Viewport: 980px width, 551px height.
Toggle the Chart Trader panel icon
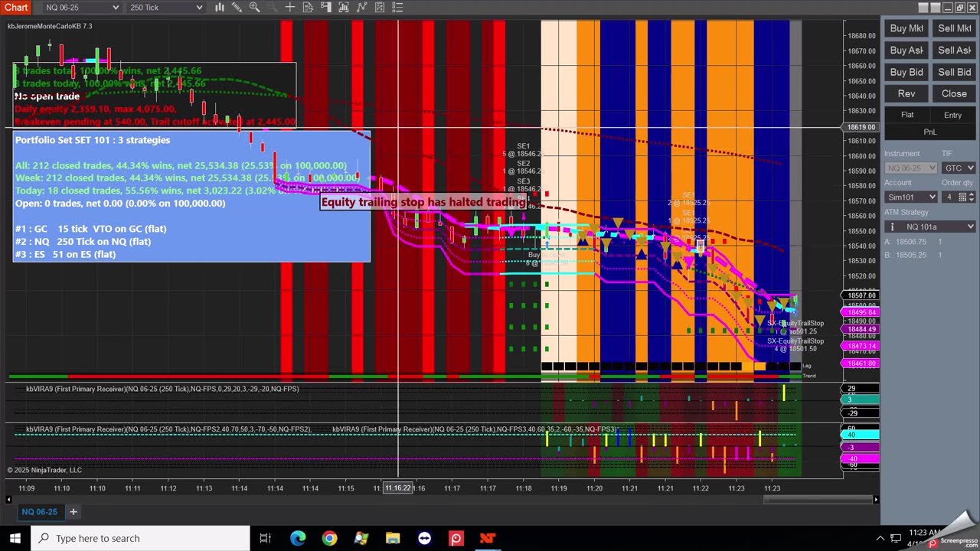(x=325, y=8)
